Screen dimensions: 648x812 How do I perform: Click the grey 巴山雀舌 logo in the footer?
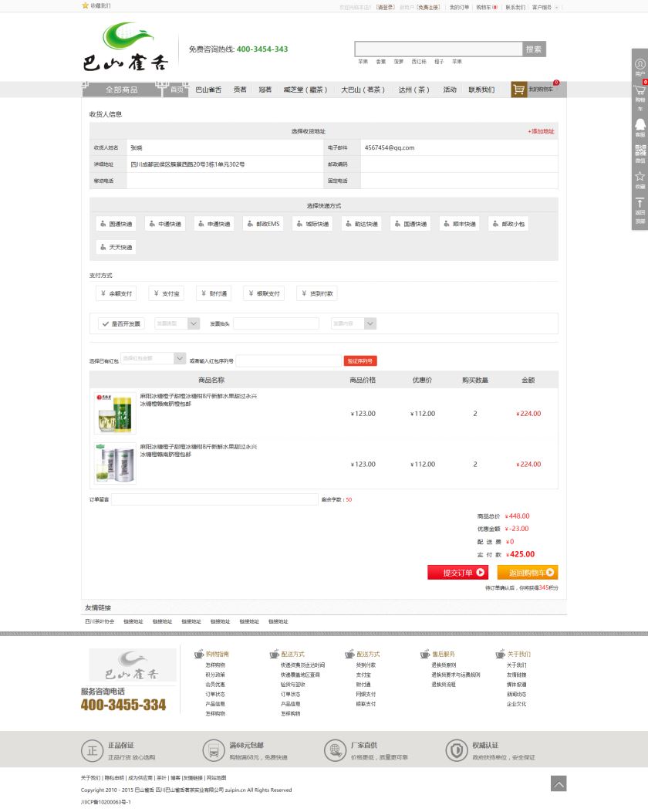(133, 665)
